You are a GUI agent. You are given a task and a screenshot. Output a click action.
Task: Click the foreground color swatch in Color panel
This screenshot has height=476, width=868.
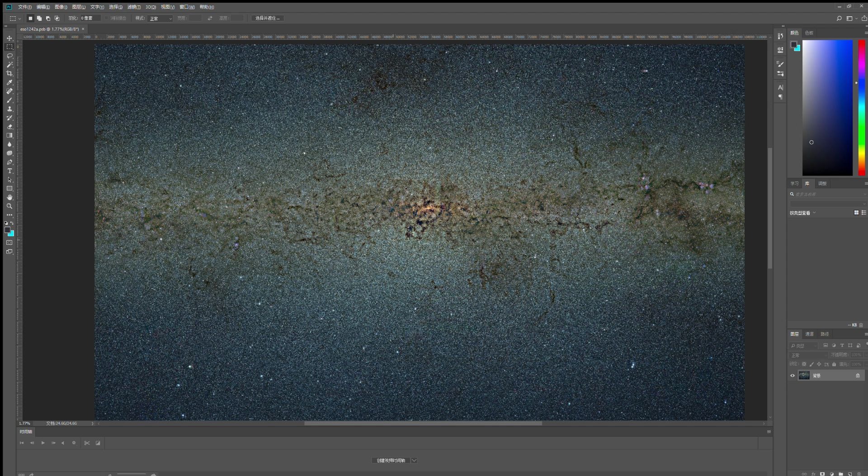click(x=793, y=44)
